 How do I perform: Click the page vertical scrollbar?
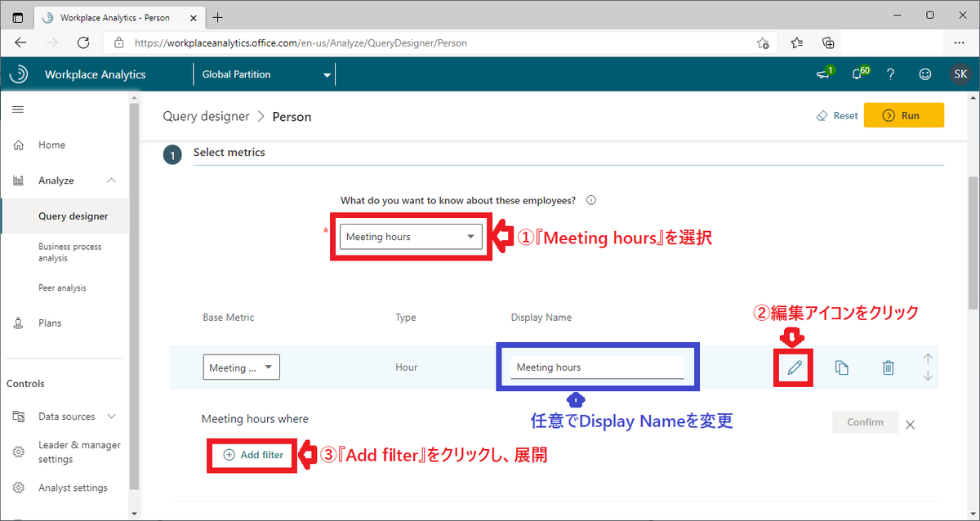[x=973, y=245]
